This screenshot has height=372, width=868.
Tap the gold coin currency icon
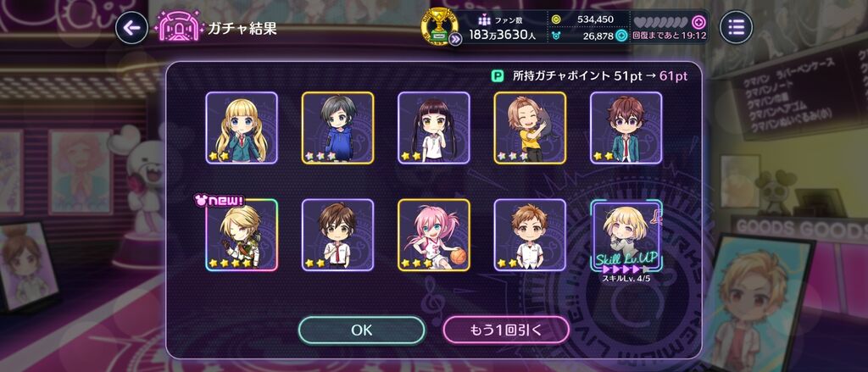(x=557, y=19)
